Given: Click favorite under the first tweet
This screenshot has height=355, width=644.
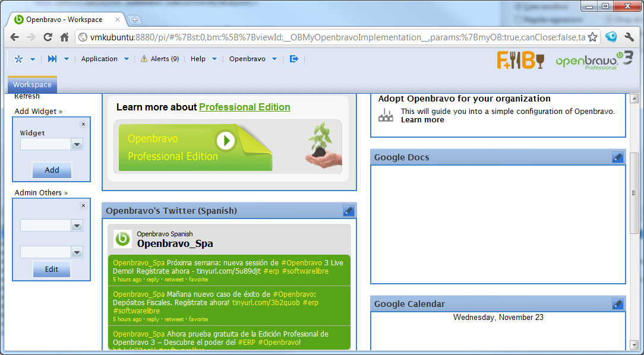Looking at the screenshot, I should pos(198,280).
